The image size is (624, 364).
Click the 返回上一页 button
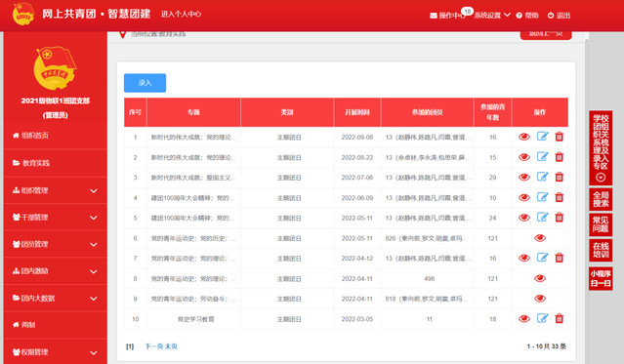(546, 34)
